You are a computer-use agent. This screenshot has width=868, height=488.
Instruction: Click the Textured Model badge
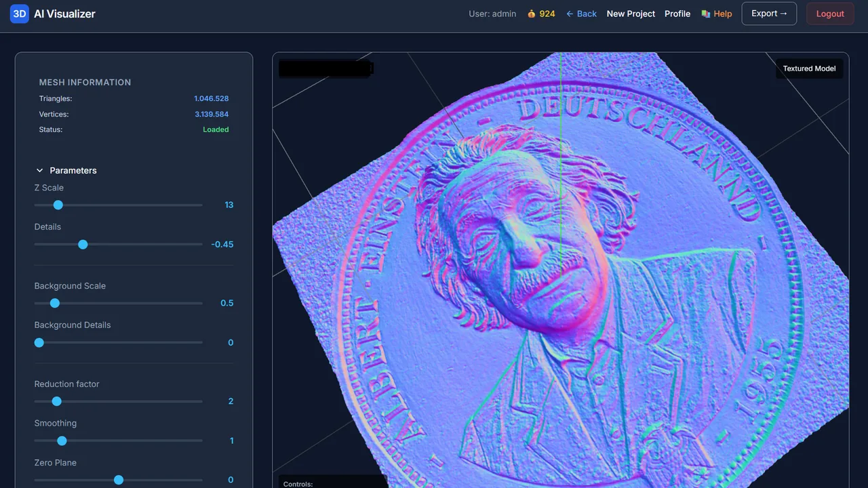click(809, 68)
